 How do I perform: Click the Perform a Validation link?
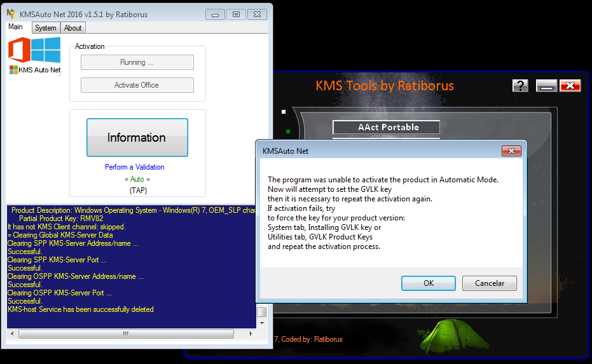pyautogui.click(x=134, y=166)
